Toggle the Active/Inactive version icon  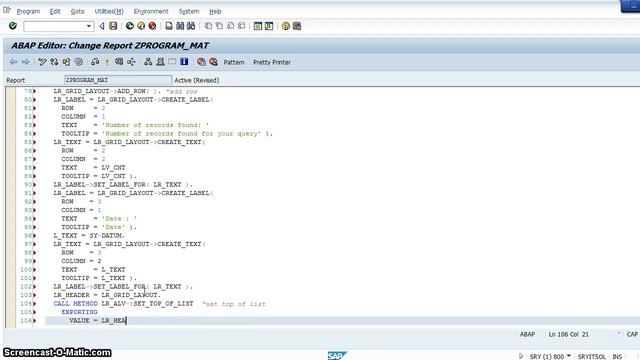point(54,62)
